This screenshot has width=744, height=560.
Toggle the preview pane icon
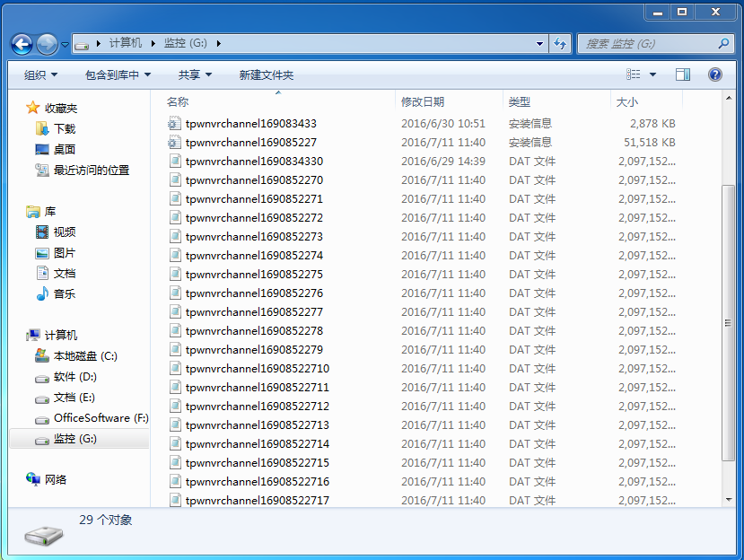point(683,74)
